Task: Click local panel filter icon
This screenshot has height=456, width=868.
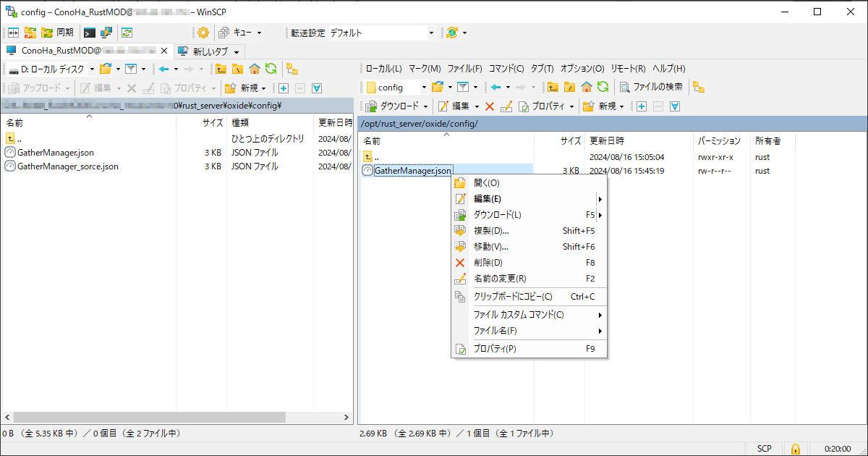Action: [x=131, y=69]
